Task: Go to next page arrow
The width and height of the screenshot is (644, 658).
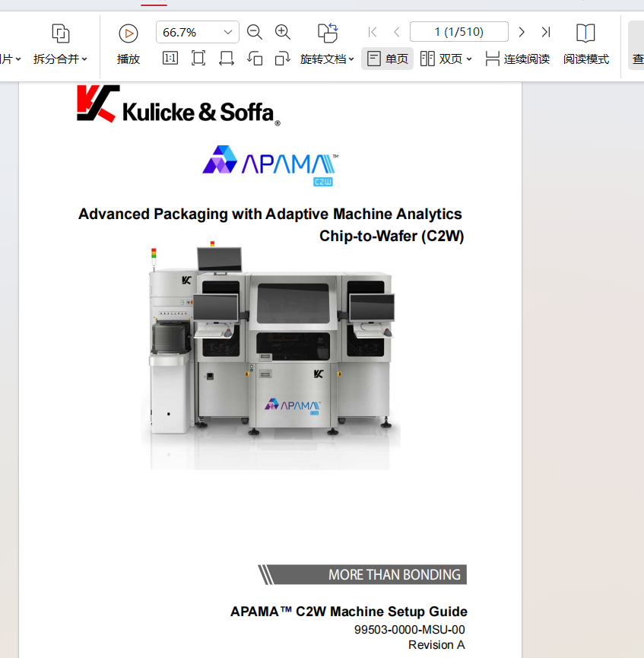Action: [x=522, y=32]
